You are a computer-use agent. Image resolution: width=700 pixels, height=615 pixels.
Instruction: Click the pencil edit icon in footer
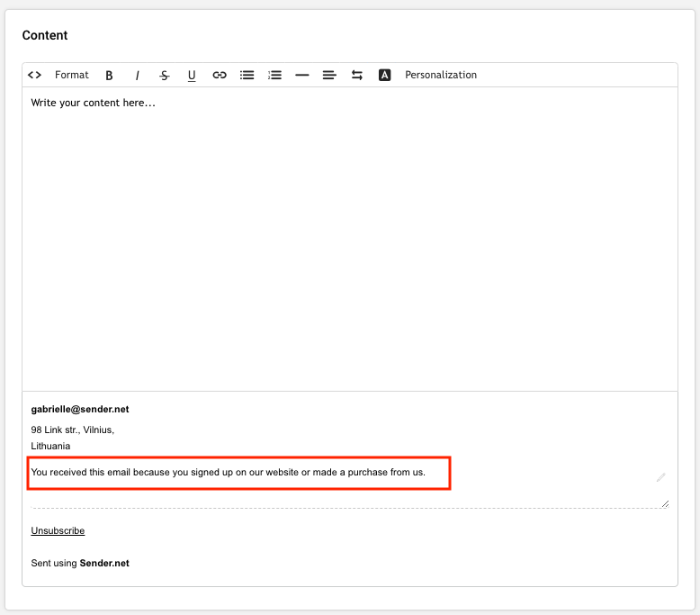[660, 477]
